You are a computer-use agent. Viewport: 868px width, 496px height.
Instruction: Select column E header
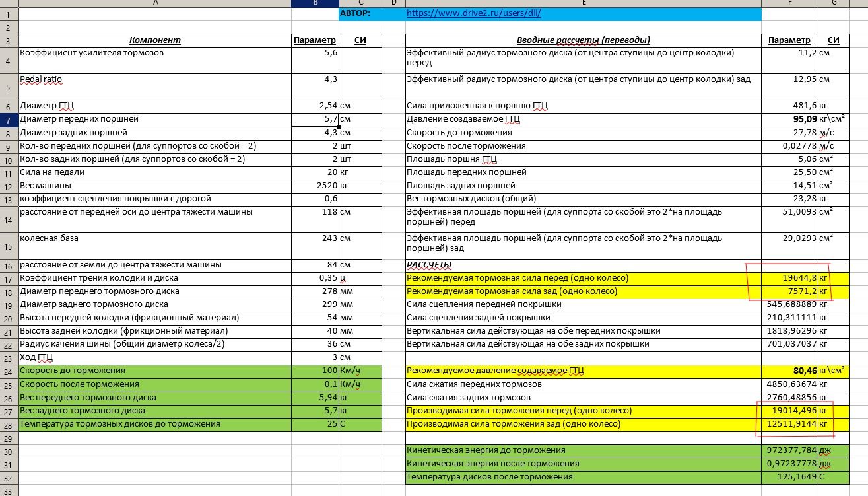pos(584,3)
